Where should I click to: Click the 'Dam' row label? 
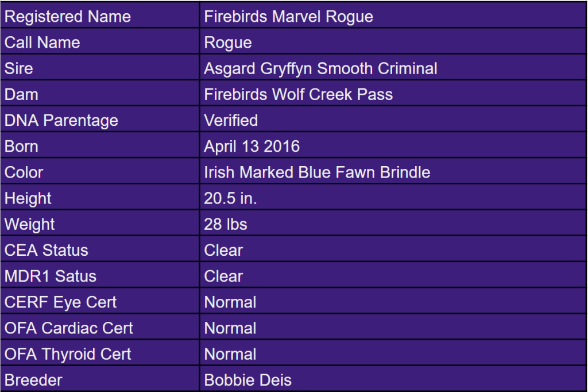pos(18,94)
